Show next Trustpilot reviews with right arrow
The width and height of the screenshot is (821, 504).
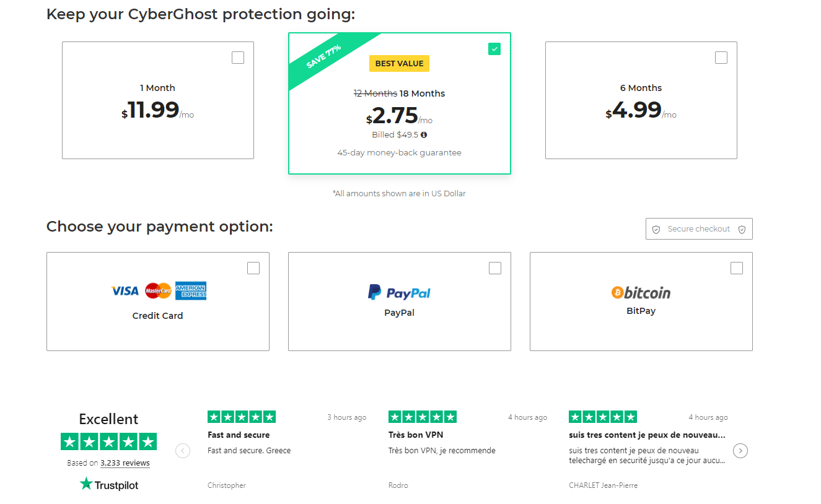(740, 451)
